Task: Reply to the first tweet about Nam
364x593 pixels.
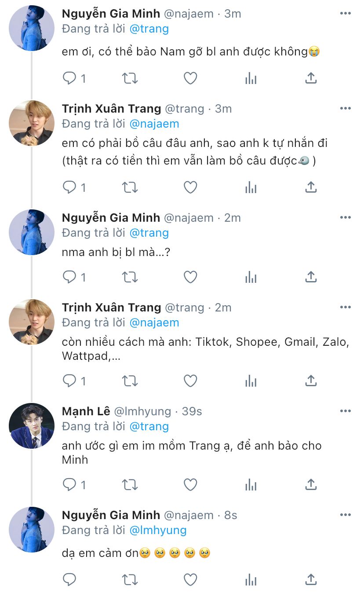Action: [x=70, y=78]
